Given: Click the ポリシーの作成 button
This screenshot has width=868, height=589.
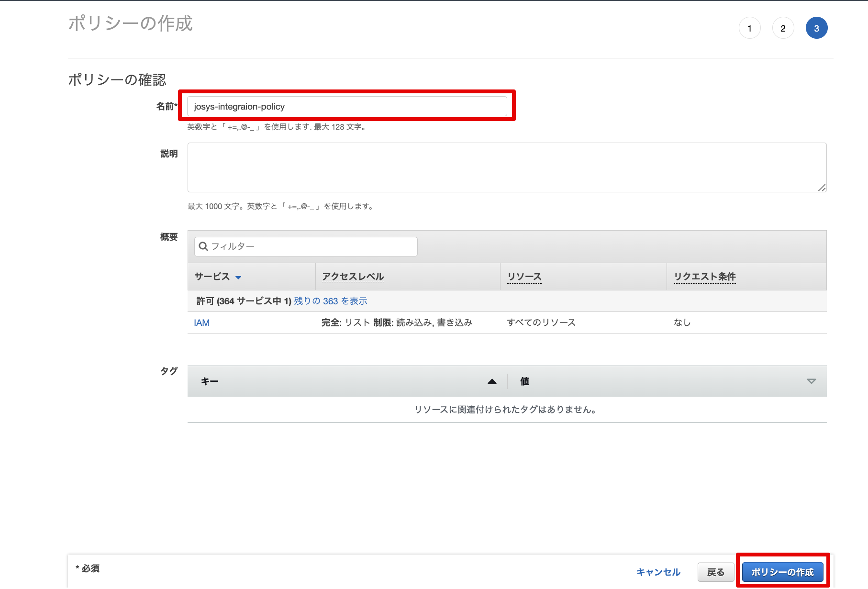Looking at the screenshot, I should pos(782,572).
